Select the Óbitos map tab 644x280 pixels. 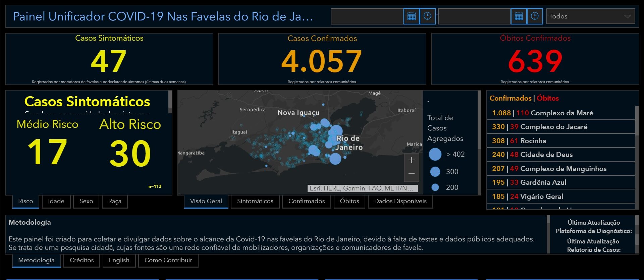[x=349, y=201]
